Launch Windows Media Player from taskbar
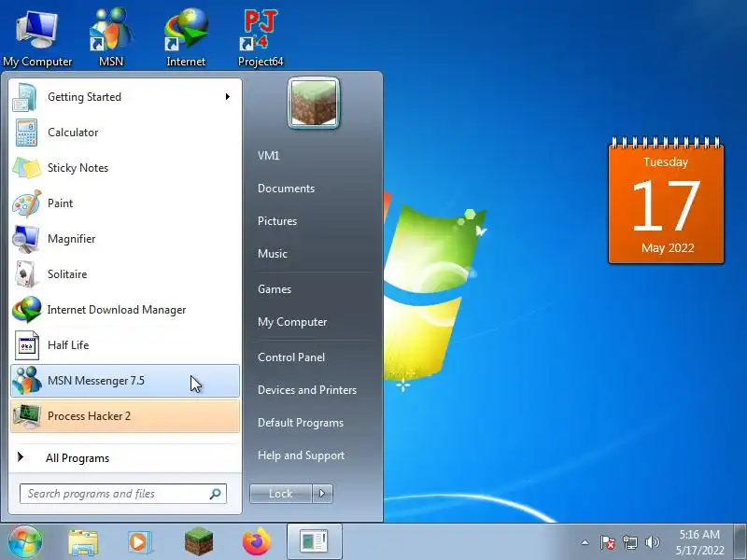 139,542
